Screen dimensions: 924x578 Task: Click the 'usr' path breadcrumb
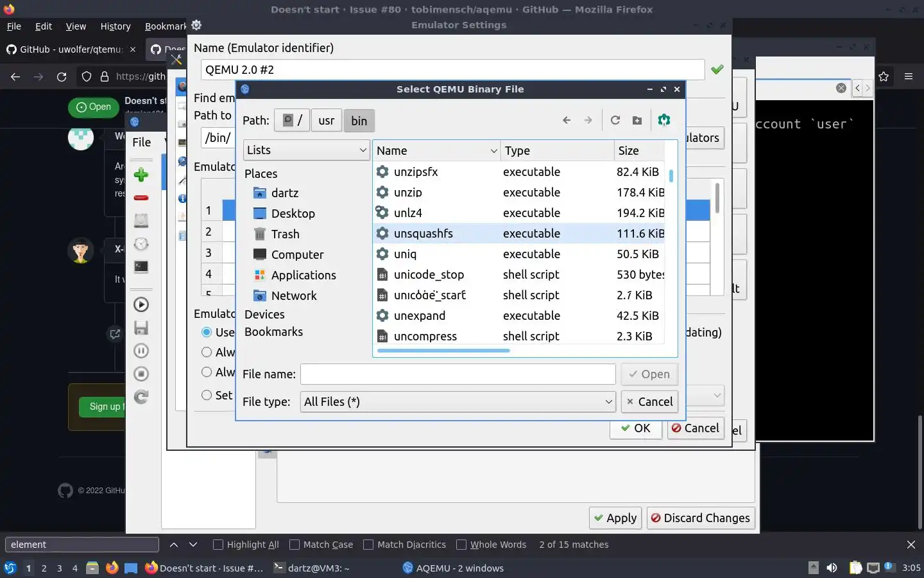[x=327, y=121]
